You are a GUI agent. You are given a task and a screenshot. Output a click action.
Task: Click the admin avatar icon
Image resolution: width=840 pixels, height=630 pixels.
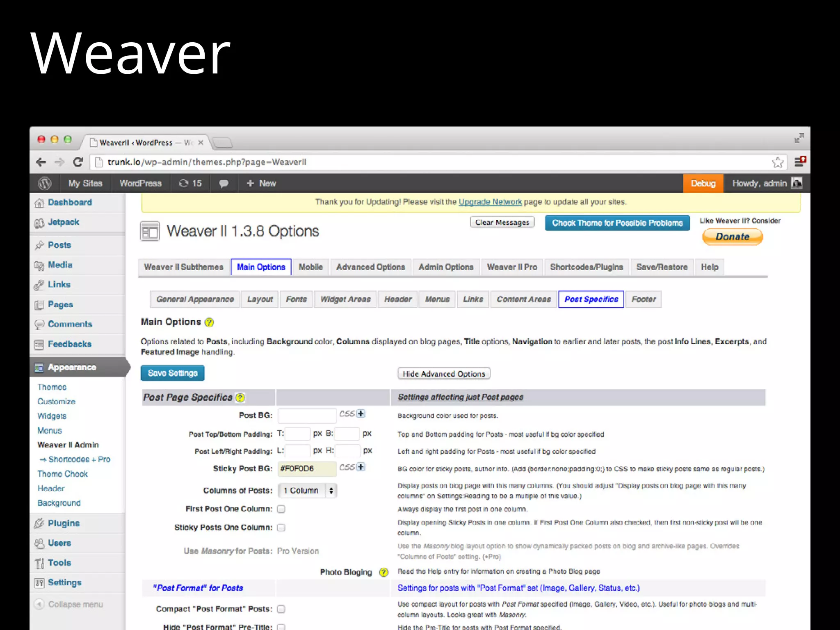(x=797, y=183)
